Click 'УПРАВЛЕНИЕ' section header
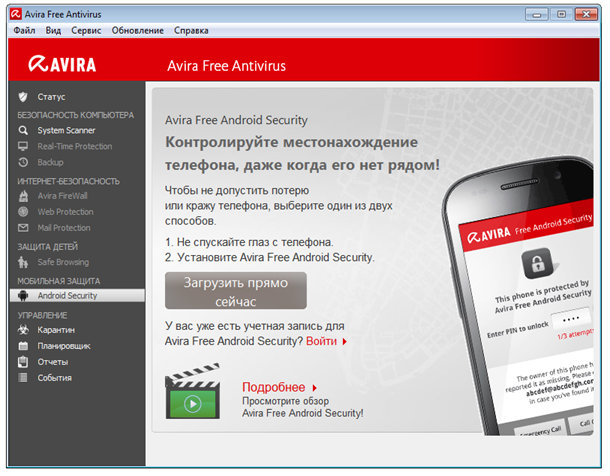 (42, 315)
